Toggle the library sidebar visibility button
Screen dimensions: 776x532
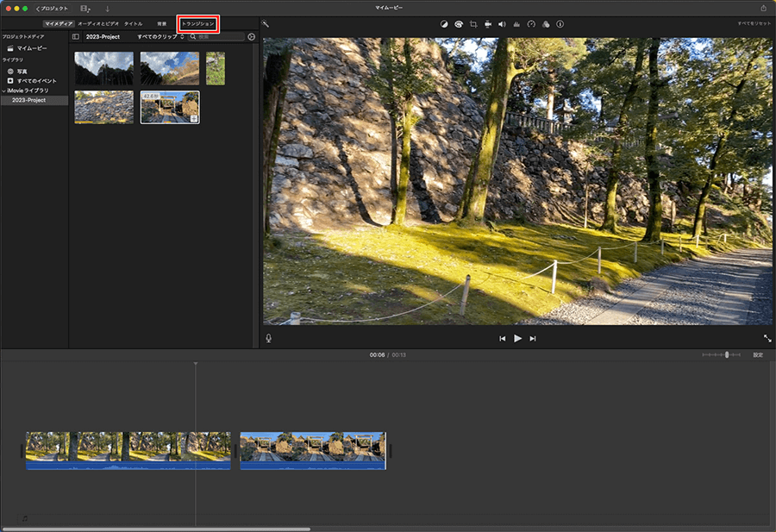tap(76, 37)
